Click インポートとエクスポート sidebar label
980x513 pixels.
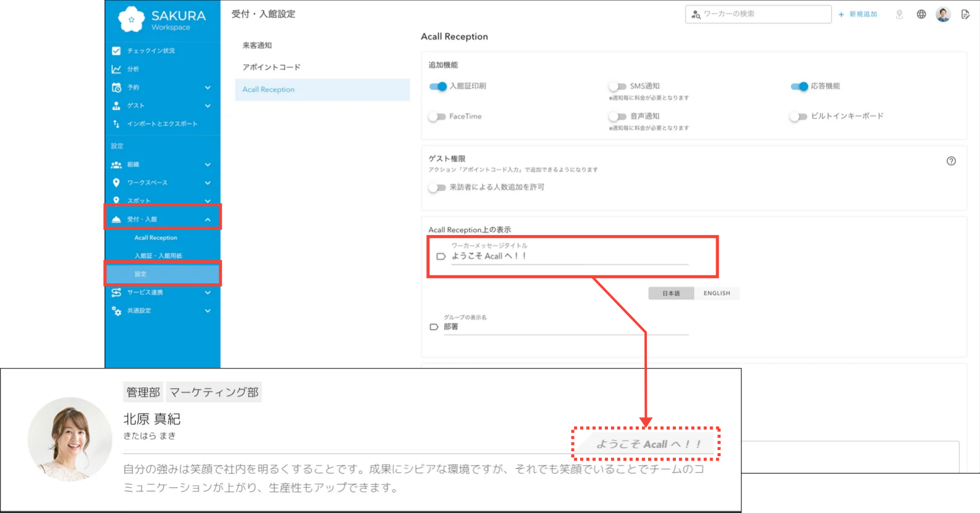pyautogui.click(x=163, y=123)
